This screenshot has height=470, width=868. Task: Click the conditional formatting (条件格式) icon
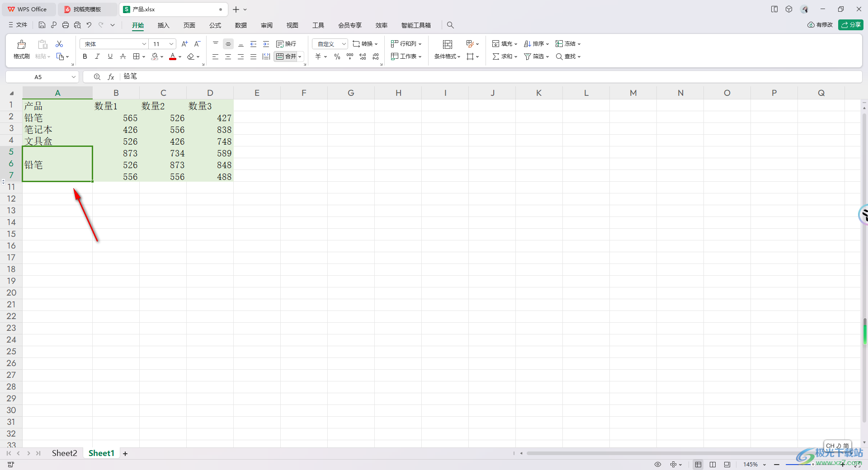coord(448,44)
